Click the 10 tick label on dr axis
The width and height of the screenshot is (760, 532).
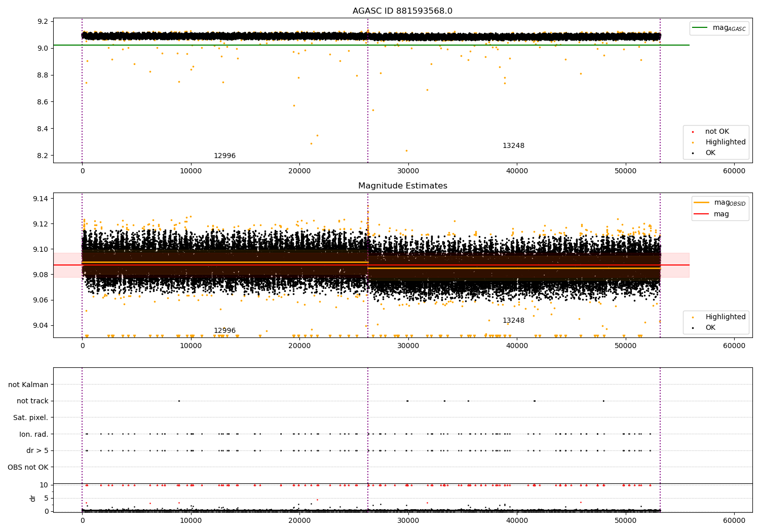click(x=44, y=485)
